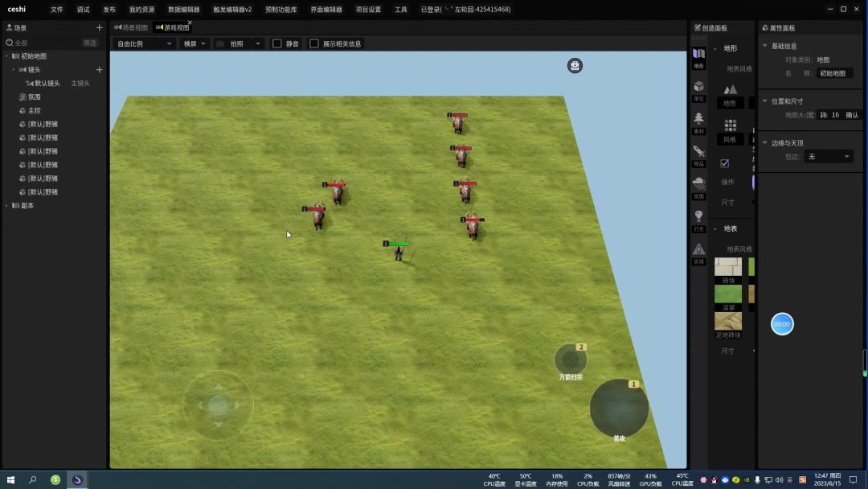Collapse the 镜头 tree node arrow
This screenshot has height=489, width=868.
click(x=14, y=70)
